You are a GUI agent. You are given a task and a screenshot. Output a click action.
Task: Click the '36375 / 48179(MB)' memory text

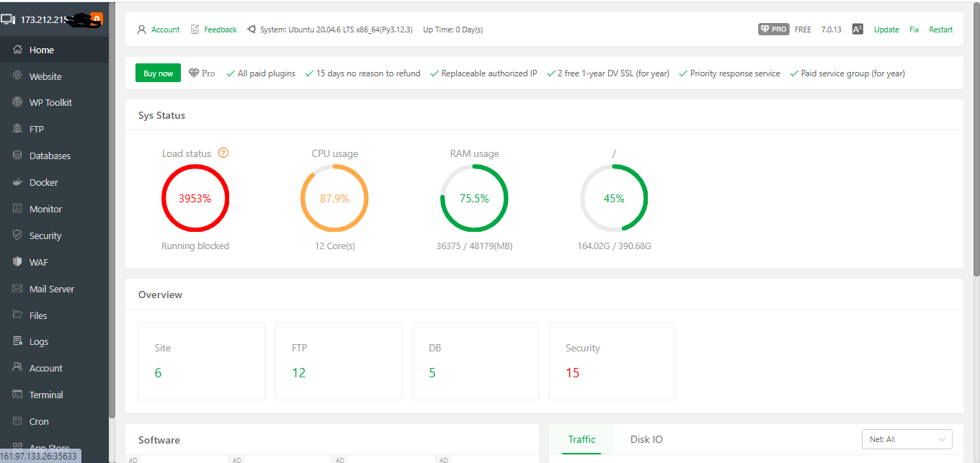pyautogui.click(x=474, y=246)
